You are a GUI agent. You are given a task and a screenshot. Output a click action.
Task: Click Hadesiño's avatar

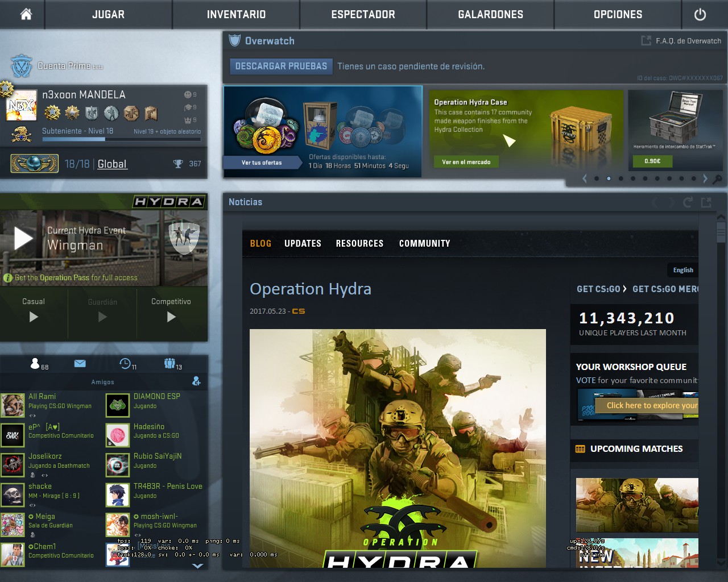[118, 435]
